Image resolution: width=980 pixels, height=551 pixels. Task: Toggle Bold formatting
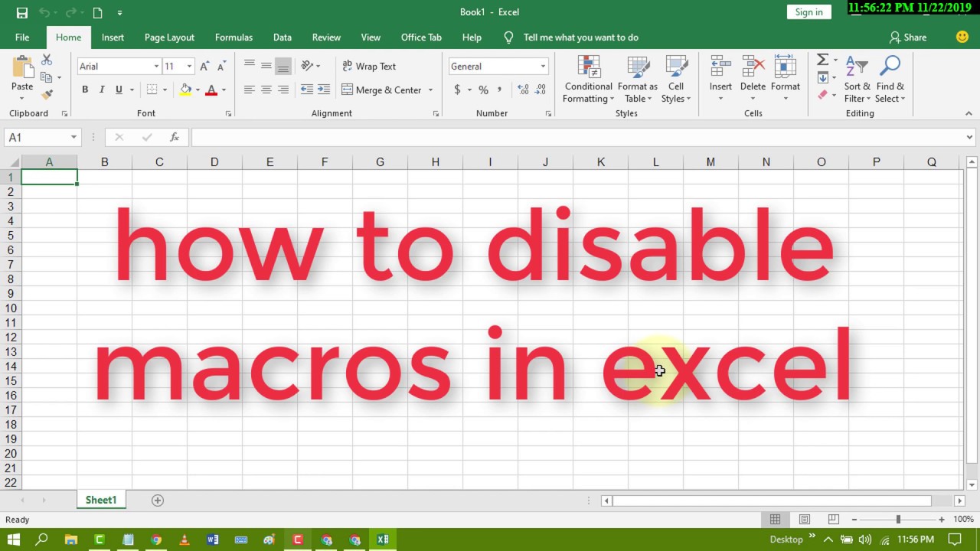[85, 90]
